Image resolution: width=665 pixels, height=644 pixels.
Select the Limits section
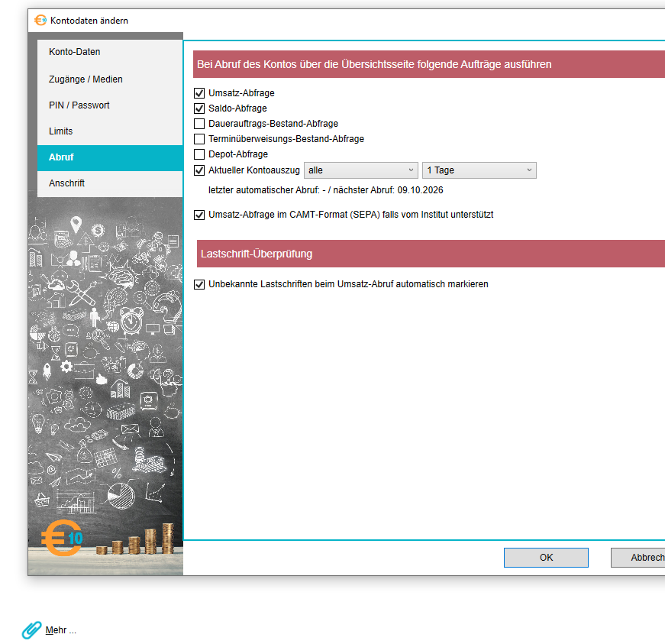(x=110, y=131)
